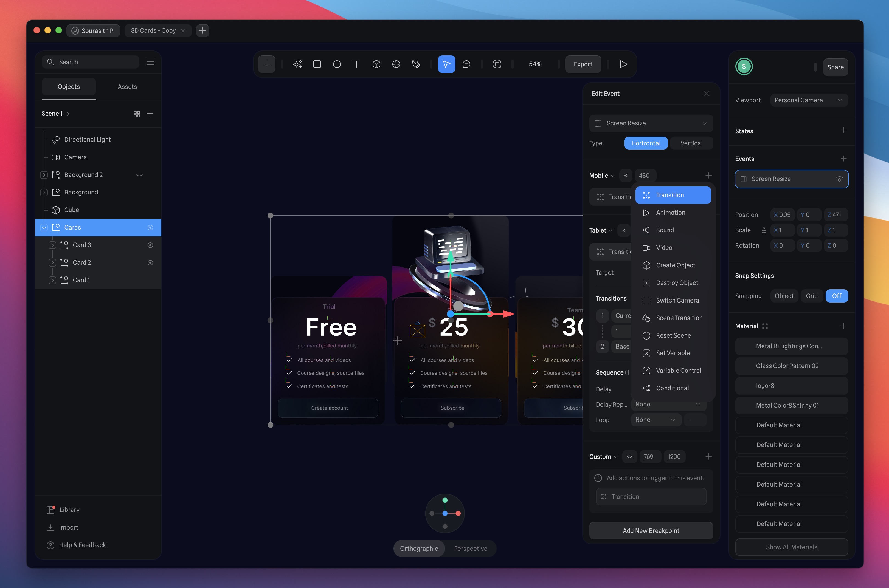The height and width of the screenshot is (588, 889).
Task: Open the AI sparkles generation tool
Action: [297, 64]
